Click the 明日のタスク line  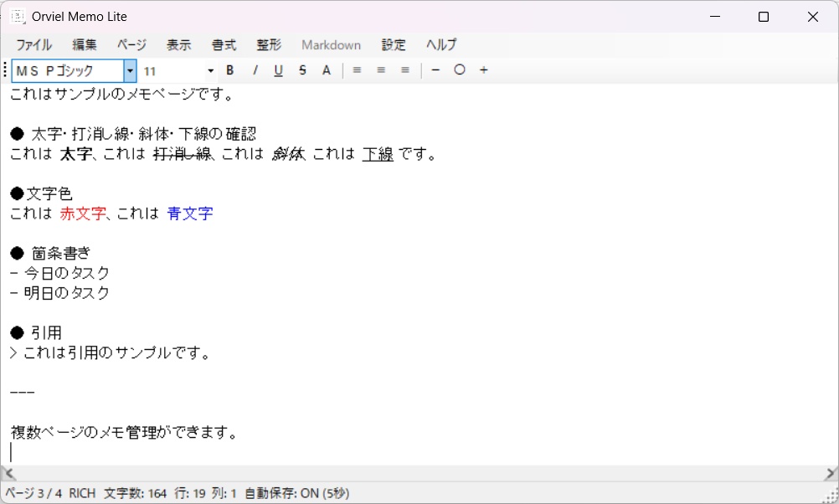click(60, 293)
